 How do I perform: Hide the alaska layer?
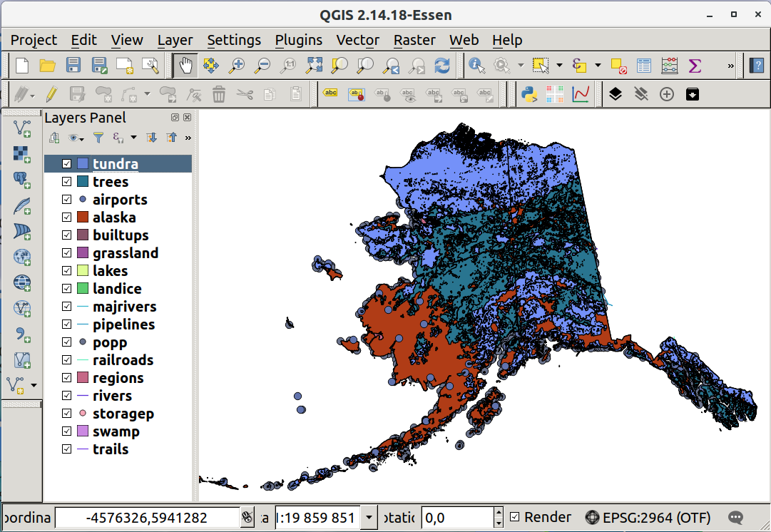(x=67, y=217)
